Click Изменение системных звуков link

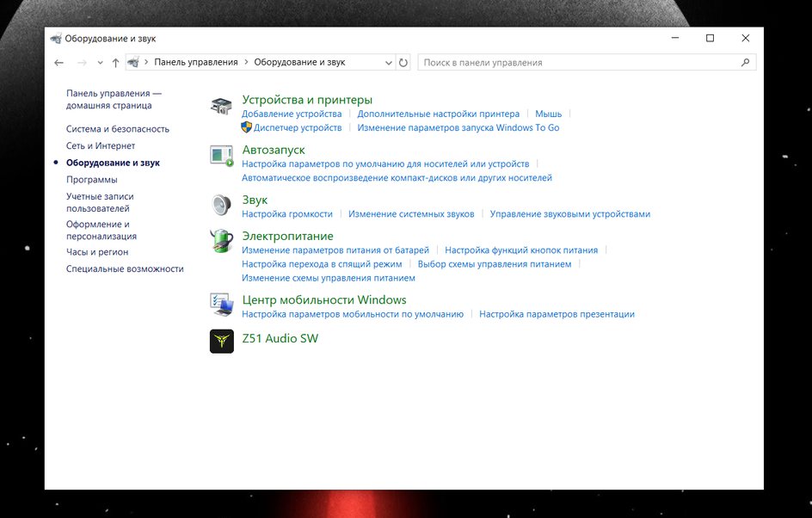pos(411,214)
